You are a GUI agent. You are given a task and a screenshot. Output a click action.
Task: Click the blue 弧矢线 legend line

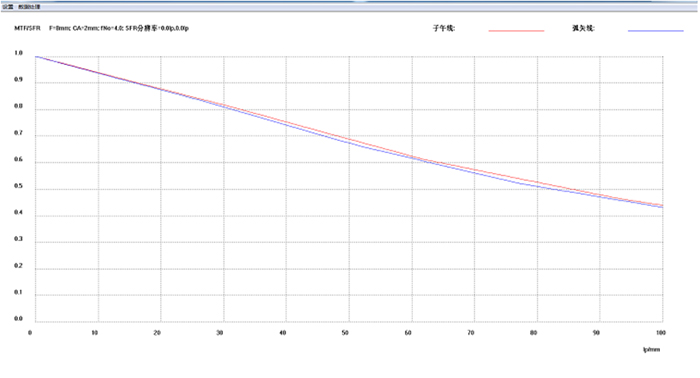[x=655, y=30]
